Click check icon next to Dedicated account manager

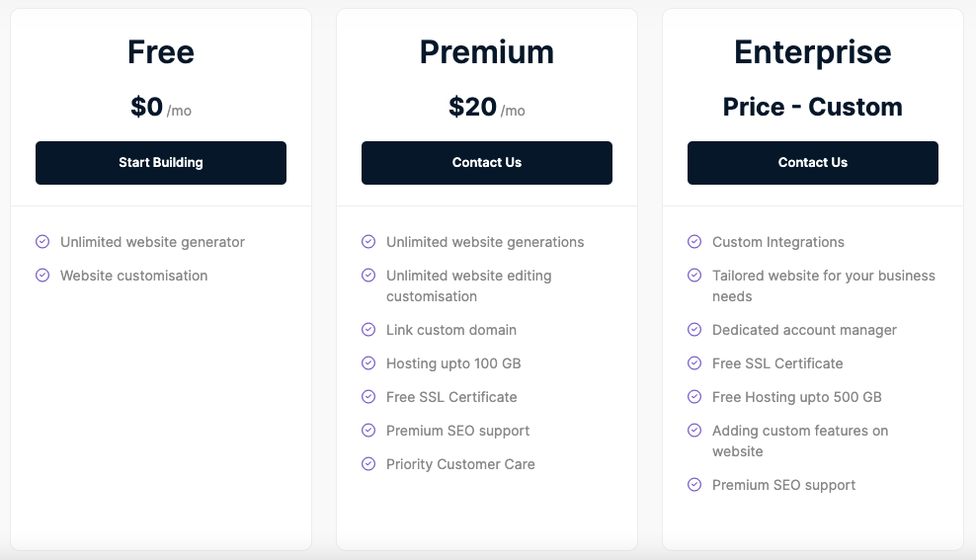tap(694, 329)
